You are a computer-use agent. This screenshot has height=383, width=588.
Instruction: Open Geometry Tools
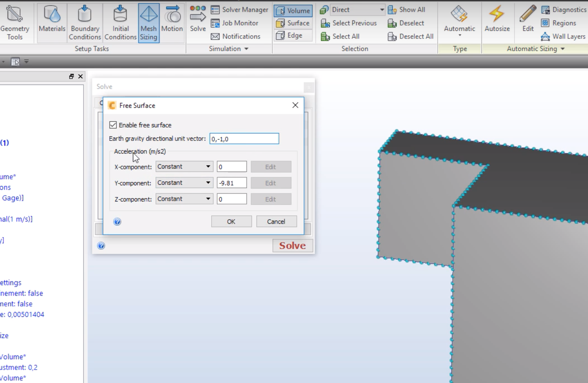coord(15,23)
